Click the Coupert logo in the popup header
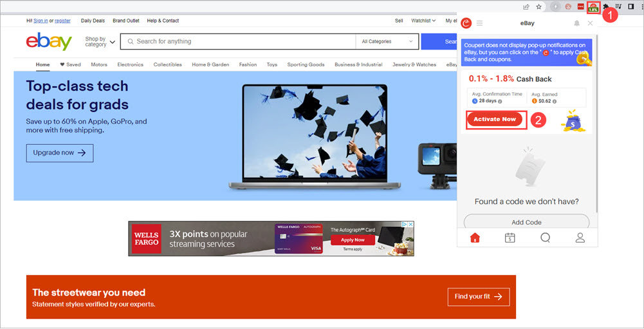Screen dimensions: 644x329 466,23
